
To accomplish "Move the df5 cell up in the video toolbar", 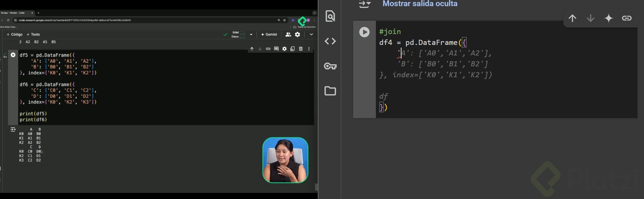I will click(252, 49).
